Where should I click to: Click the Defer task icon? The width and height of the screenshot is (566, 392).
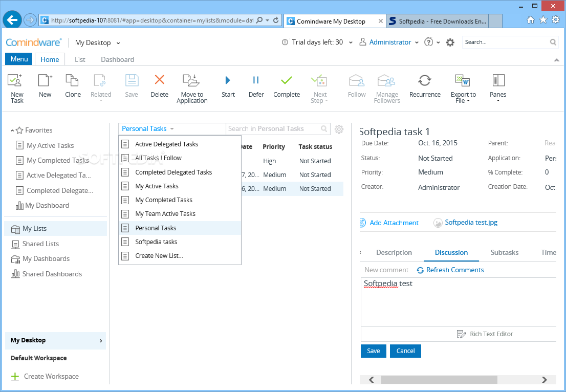click(256, 80)
